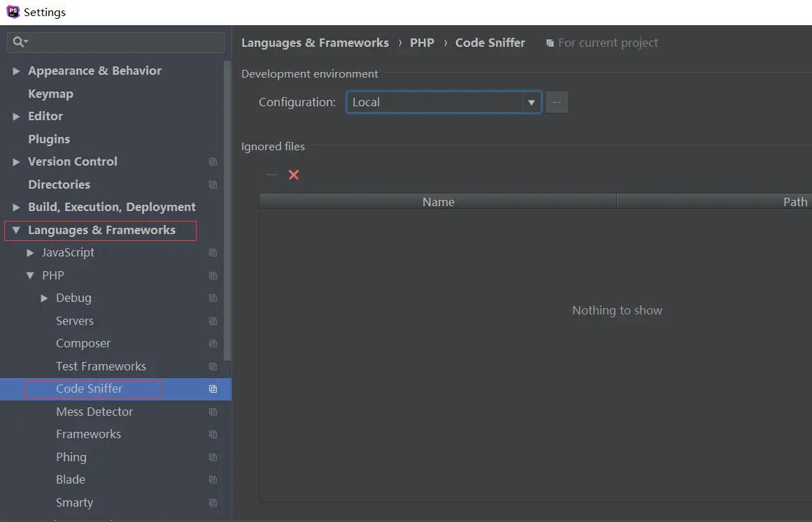The image size is (812, 522).
Task: Click project-level icon next to Code Sniffer
Action: click(x=213, y=389)
